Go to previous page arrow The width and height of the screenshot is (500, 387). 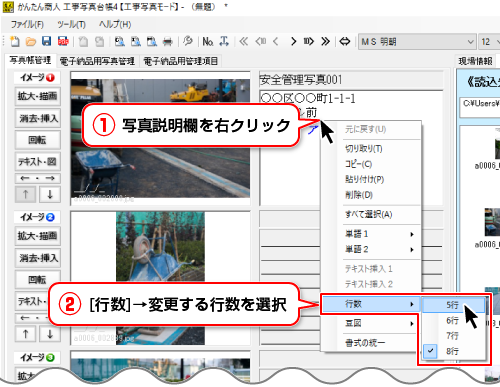276,41
